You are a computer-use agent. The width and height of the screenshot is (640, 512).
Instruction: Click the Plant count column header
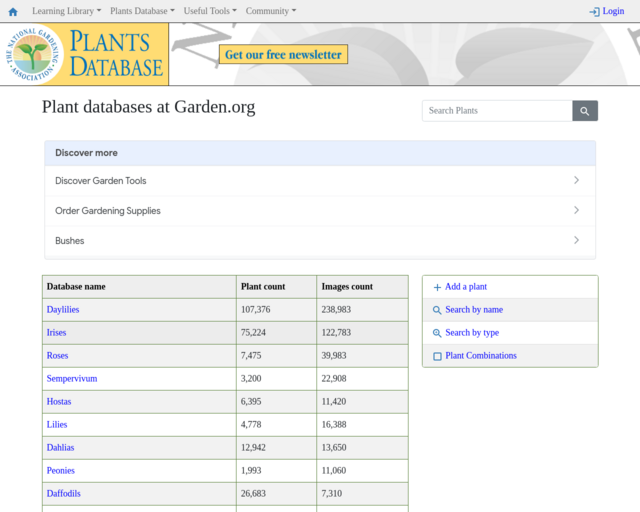coord(263,287)
